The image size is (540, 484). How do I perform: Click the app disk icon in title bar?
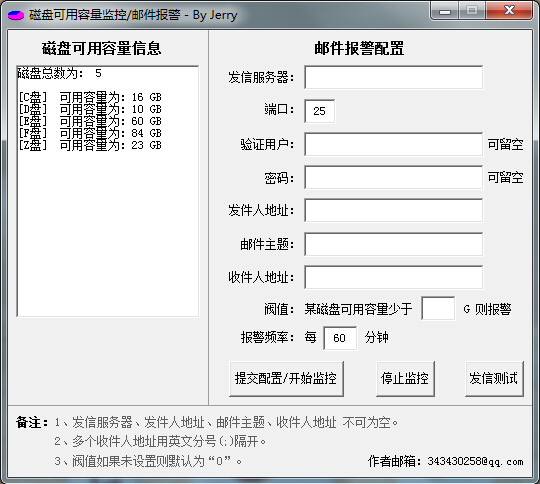point(16,15)
